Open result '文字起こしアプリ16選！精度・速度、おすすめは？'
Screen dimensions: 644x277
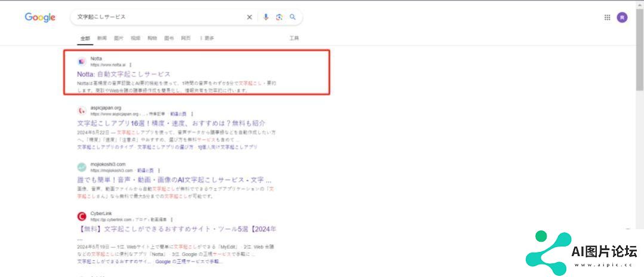tap(171, 123)
